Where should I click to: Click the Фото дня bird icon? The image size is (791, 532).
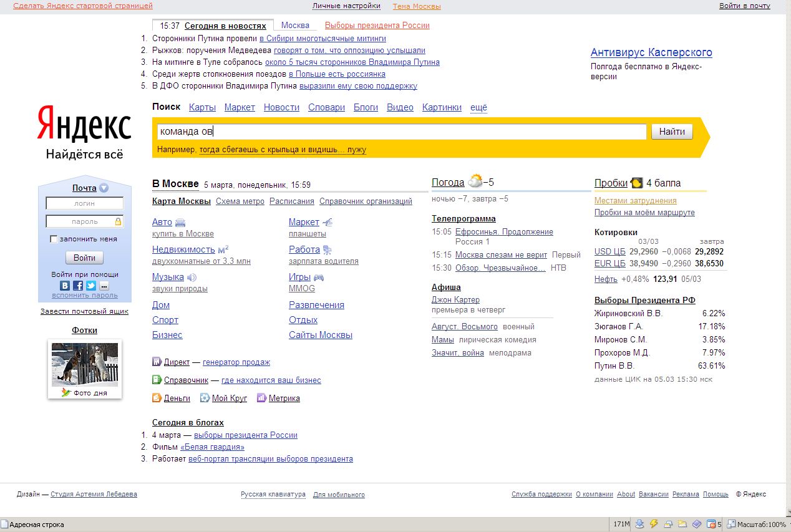66,393
